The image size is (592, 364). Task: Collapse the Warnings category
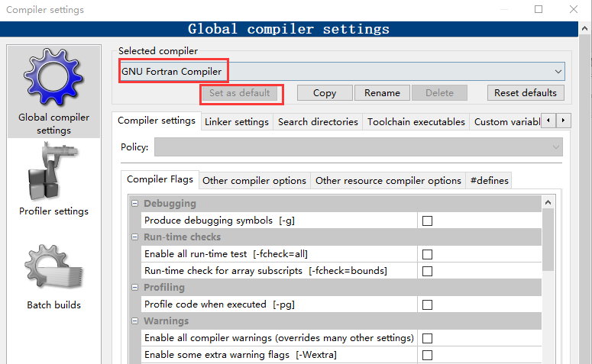(x=134, y=321)
